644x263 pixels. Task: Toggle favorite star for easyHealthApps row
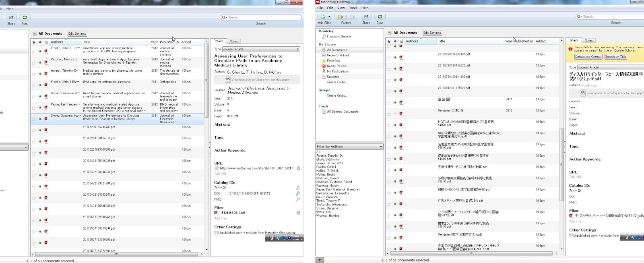click(x=34, y=62)
